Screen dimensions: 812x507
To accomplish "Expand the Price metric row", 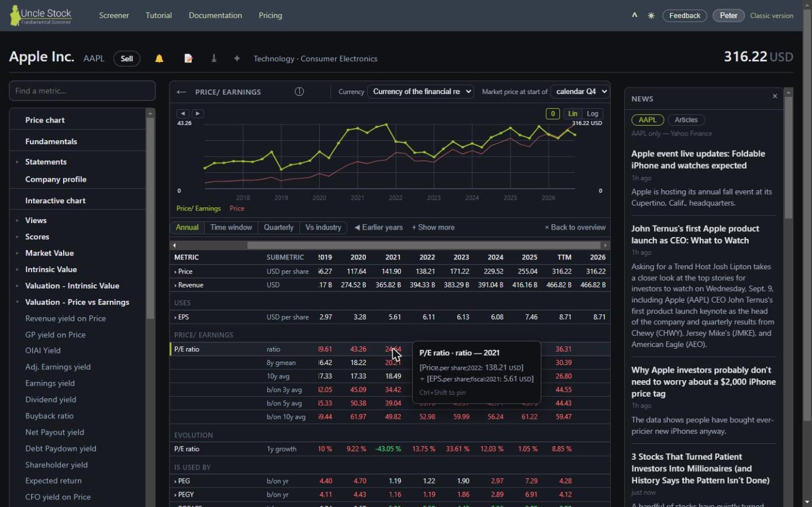I will pos(183,272).
